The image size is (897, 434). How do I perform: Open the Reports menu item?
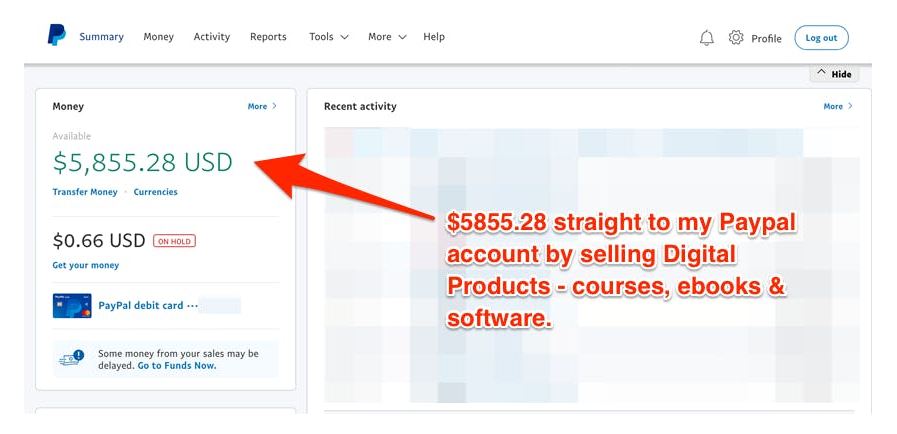click(x=268, y=37)
